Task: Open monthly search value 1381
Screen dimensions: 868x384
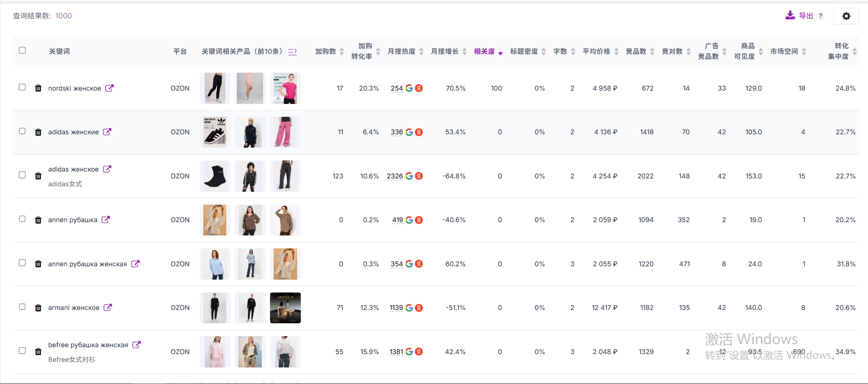Action: (396, 352)
